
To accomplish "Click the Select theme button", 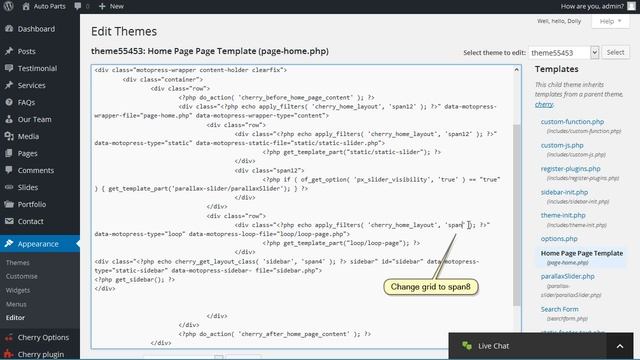I will coord(615,52).
